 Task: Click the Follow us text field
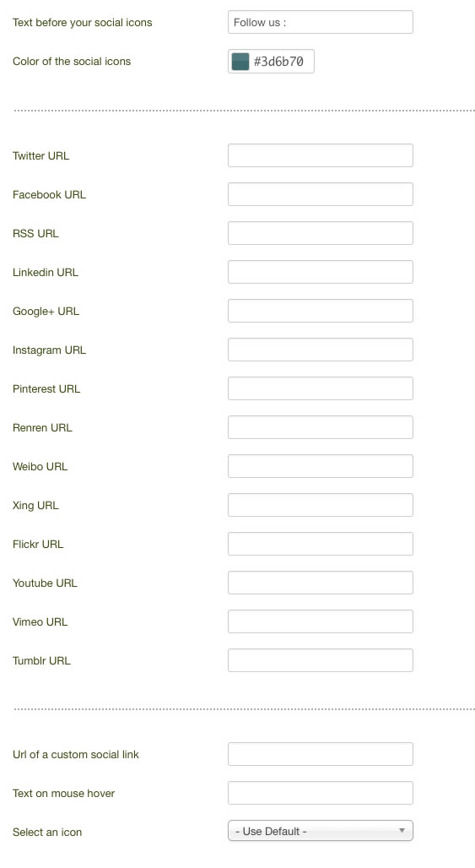pyautogui.click(x=320, y=22)
